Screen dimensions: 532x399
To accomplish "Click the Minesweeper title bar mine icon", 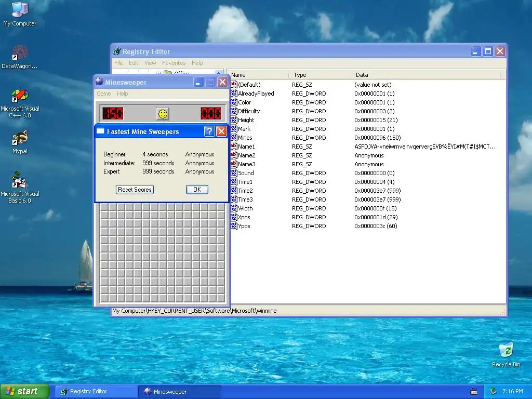I will click(99, 82).
